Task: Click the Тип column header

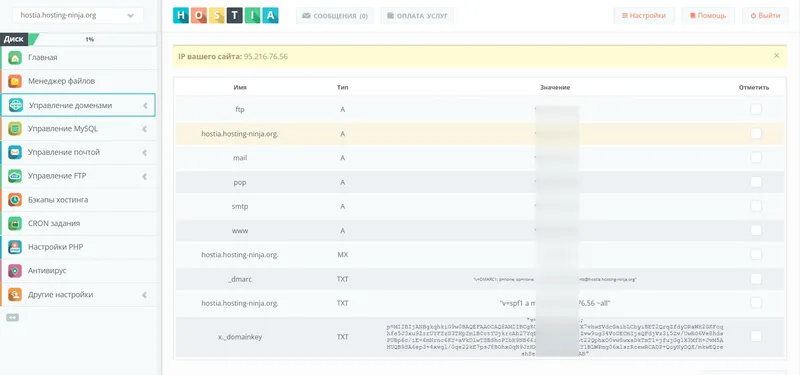Action: pos(342,88)
